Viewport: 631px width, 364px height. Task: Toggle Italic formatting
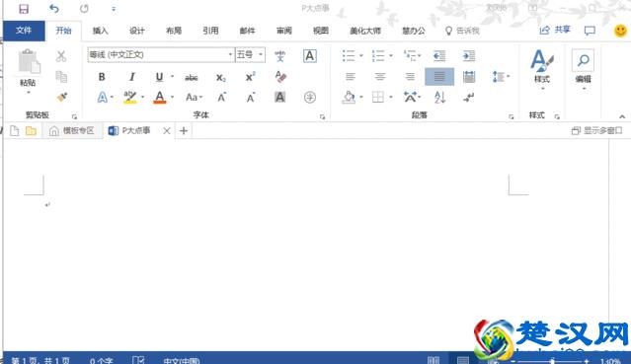(x=131, y=76)
